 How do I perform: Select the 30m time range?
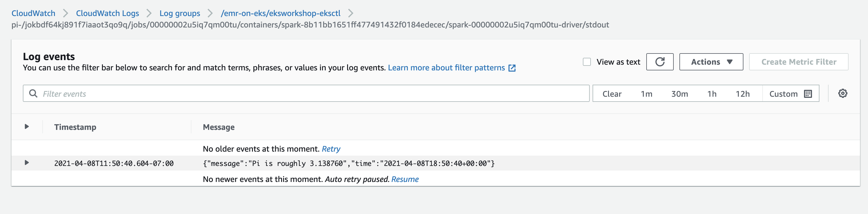pos(679,94)
